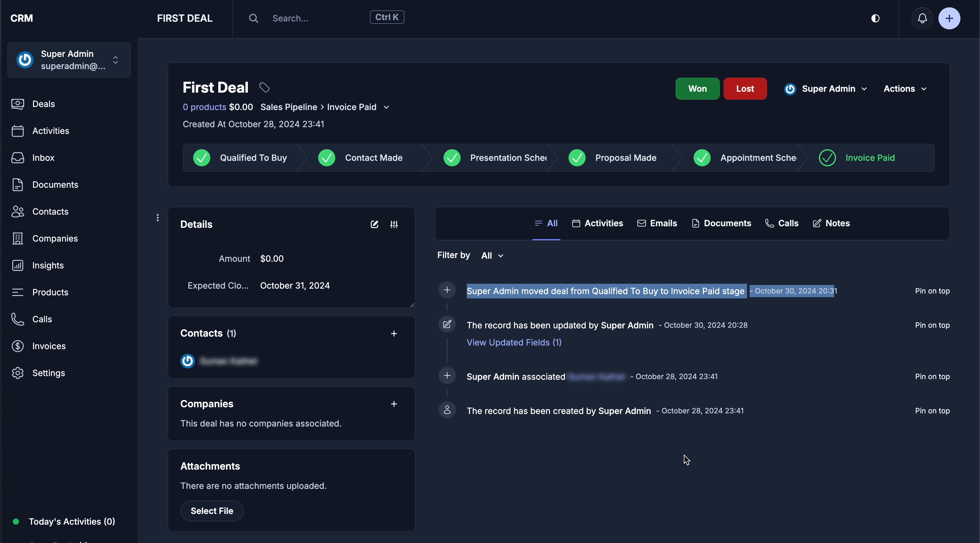Click person icon beside record created entry
Viewport: 980px width, 543px height.
coord(447,410)
